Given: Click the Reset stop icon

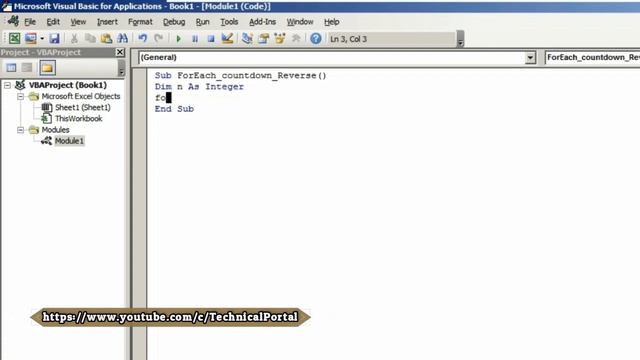Looking at the screenshot, I should [x=211, y=39].
